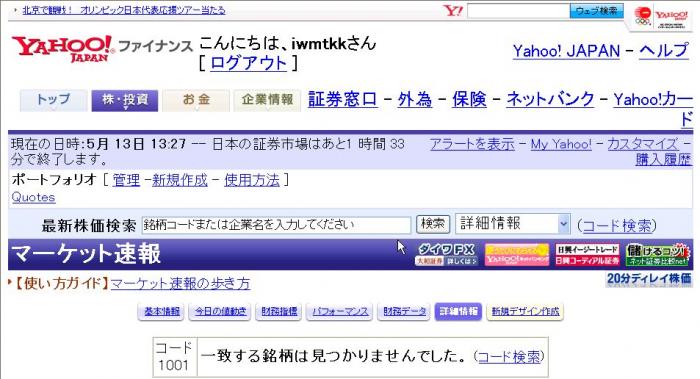Switch to the 企業情報 tab

pyautogui.click(x=267, y=100)
